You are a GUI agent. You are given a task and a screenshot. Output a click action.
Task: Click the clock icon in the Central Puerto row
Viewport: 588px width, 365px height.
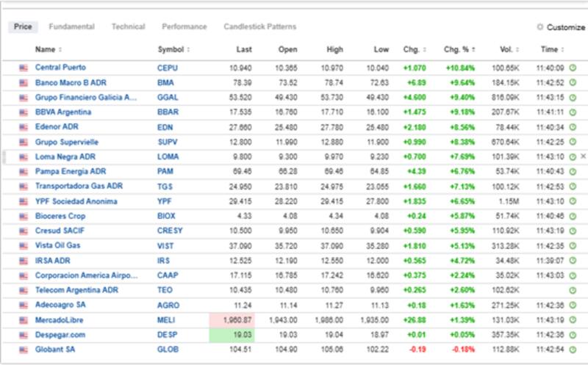[573, 68]
